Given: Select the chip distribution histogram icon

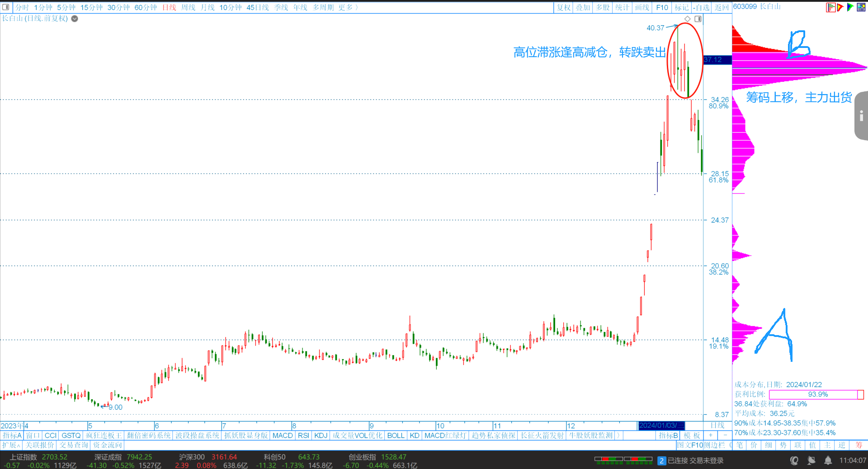Looking at the screenshot, I should click(830, 7).
